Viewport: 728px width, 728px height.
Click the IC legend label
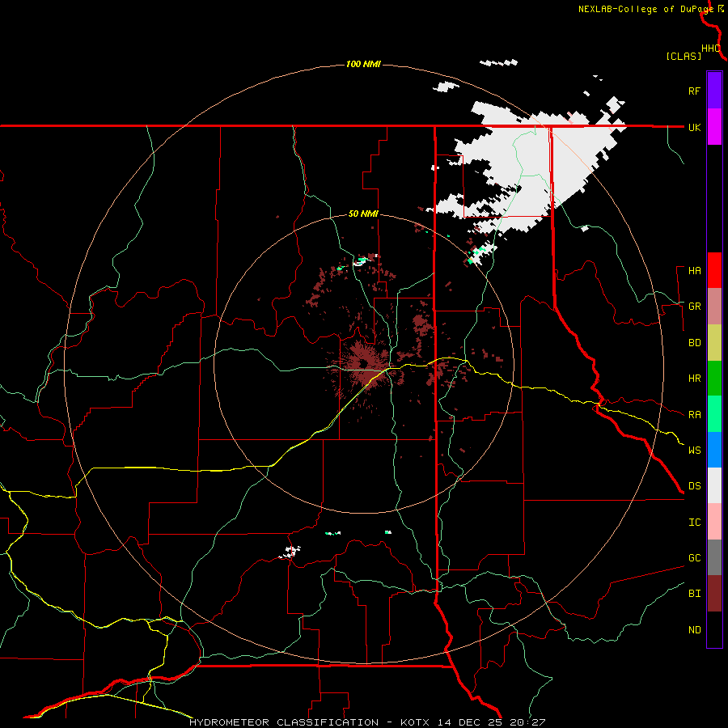pyautogui.click(x=694, y=523)
